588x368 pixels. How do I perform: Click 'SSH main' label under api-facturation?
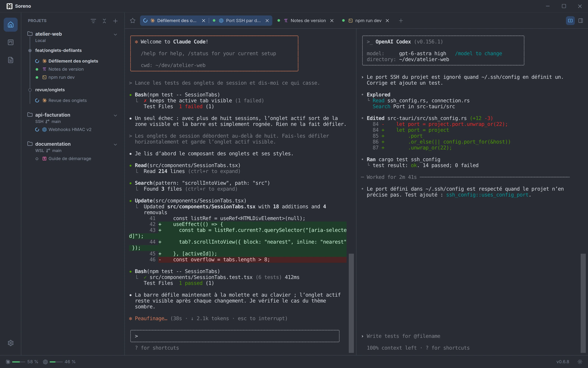[48, 121]
